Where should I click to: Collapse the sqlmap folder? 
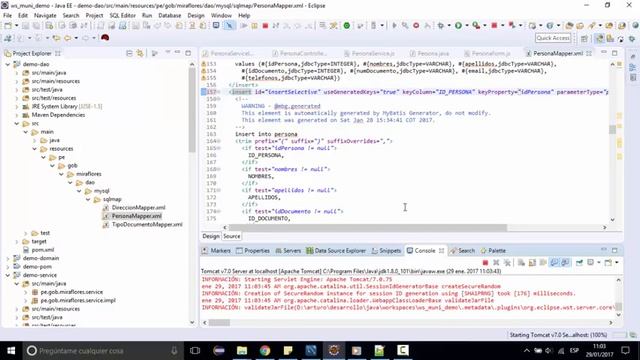pos(88,199)
